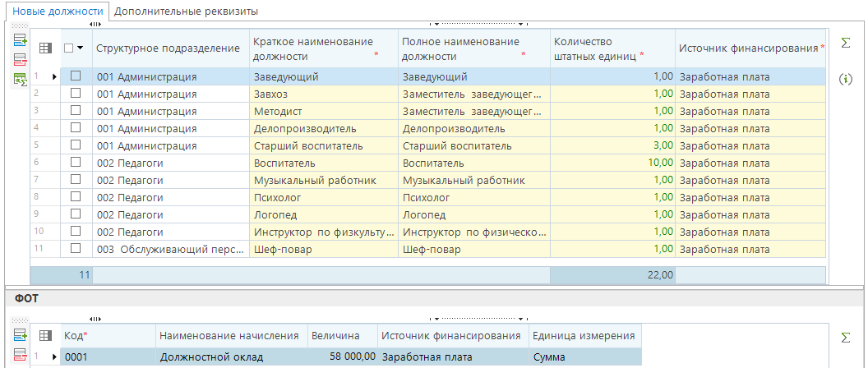Toggle the select-all checkbox in table header

[x=68, y=48]
